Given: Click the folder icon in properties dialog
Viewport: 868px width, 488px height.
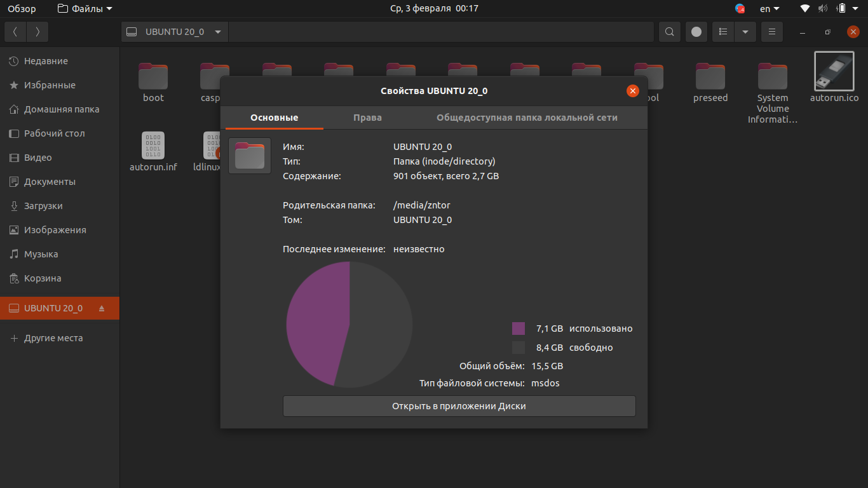Looking at the screenshot, I should 250,156.
